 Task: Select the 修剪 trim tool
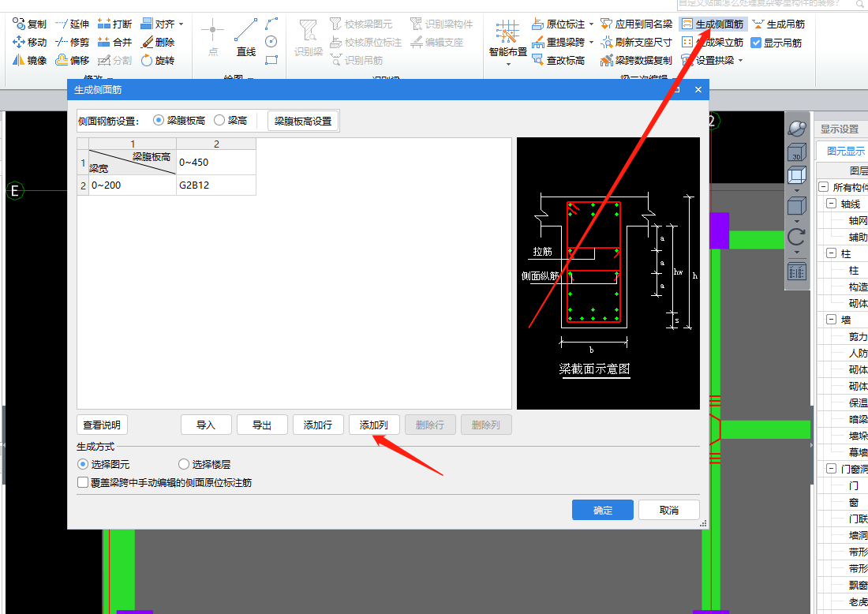coord(72,42)
